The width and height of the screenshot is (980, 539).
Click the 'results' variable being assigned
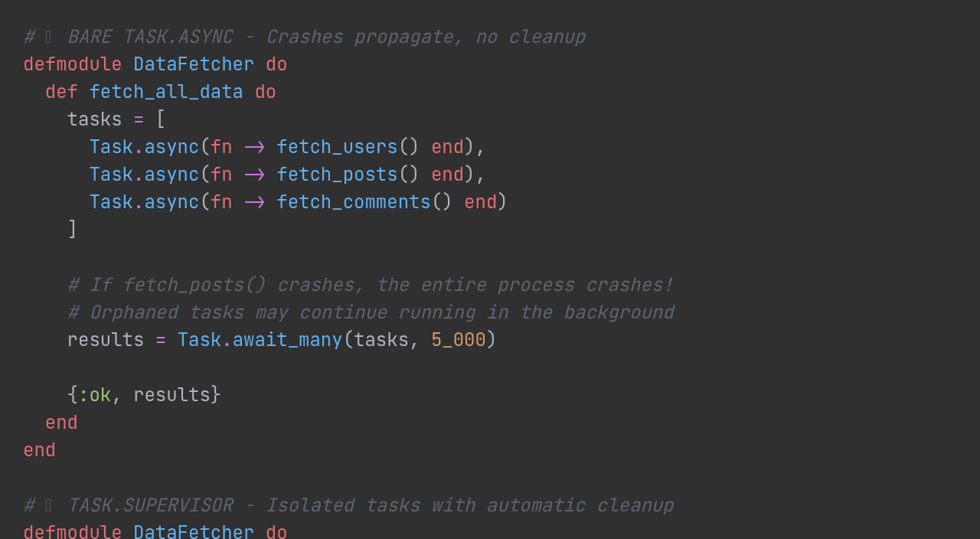click(106, 340)
